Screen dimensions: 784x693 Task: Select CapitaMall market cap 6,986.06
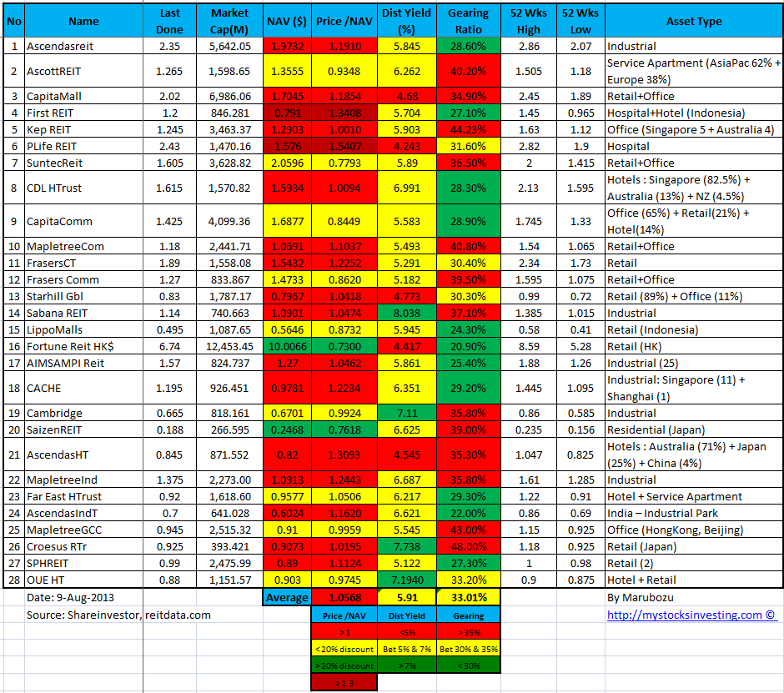point(229,96)
